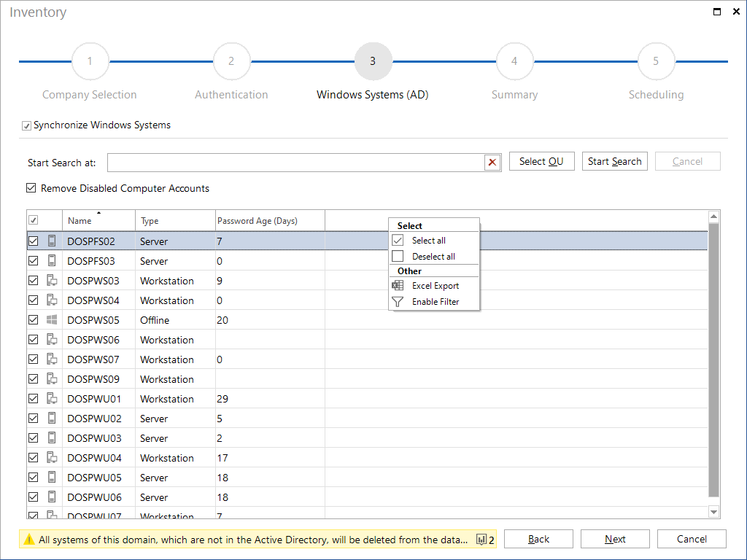Click the vertical scrollbar thumb
This screenshot has width=747, height=560.
point(713,360)
